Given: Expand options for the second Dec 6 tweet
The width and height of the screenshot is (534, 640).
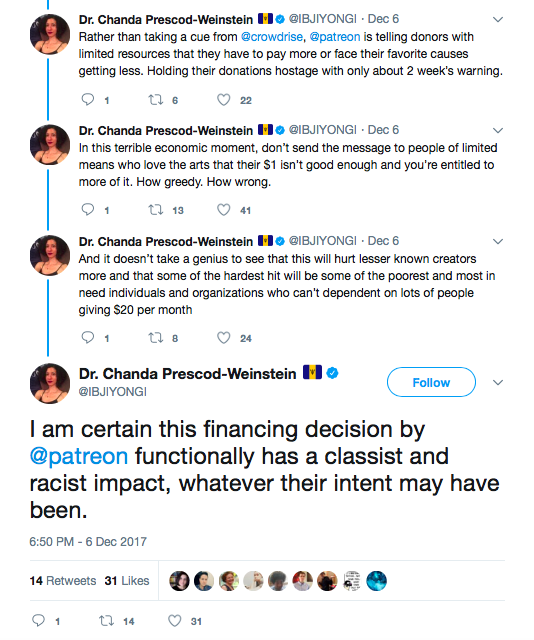Looking at the screenshot, I should (498, 130).
